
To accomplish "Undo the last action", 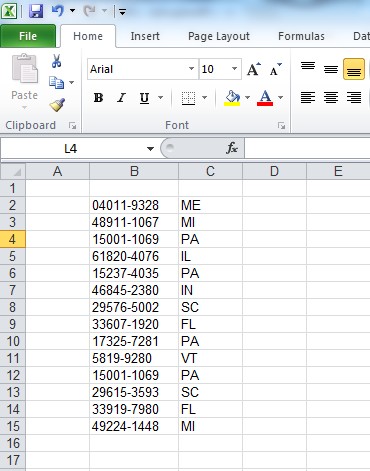I will pyautogui.click(x=58, y=11).
